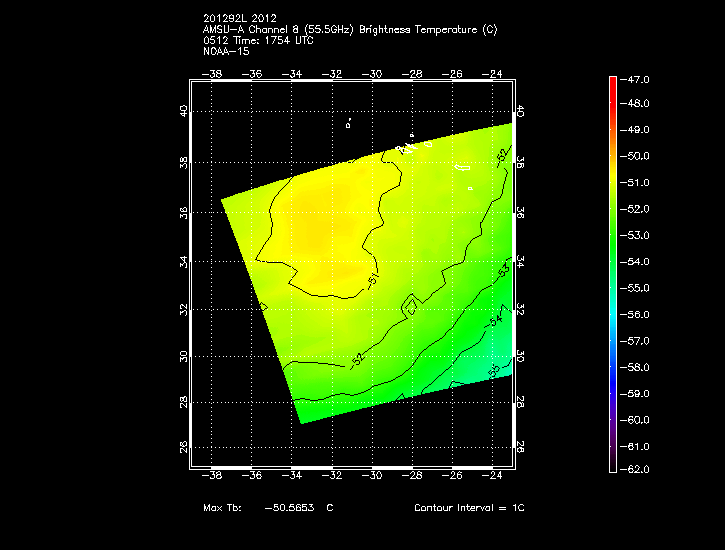This screenshot has width=725, height=550.
Task: Click the 26 latitude label on right axis
Action: [x=520, y=447]
